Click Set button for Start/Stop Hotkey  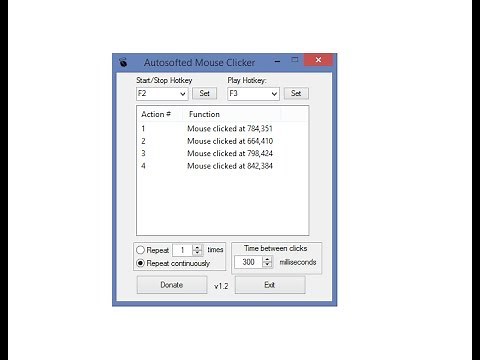pos(204,93)
